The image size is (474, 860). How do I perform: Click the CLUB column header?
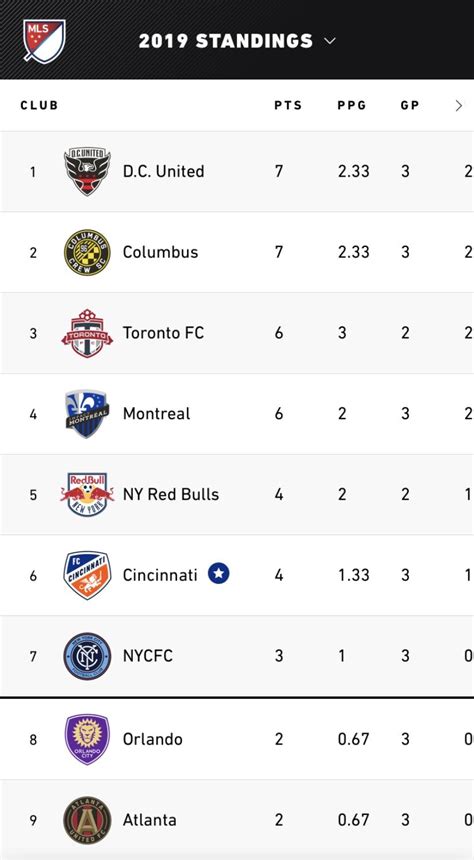39,105
